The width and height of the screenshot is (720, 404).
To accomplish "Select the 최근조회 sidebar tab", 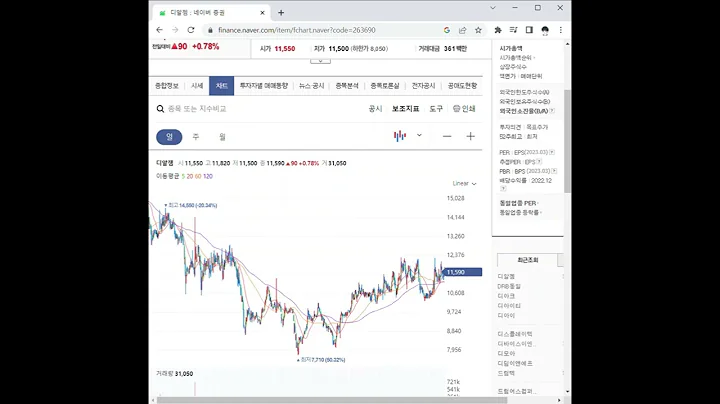I will (x=527, y=260).
